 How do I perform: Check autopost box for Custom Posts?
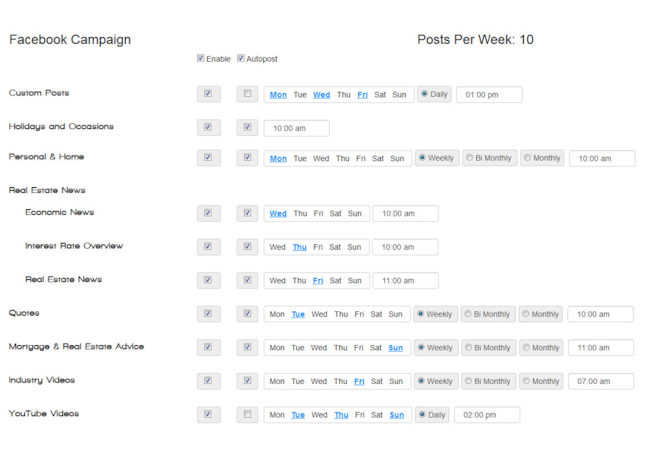pyautogui.click(x=248, y=93)
